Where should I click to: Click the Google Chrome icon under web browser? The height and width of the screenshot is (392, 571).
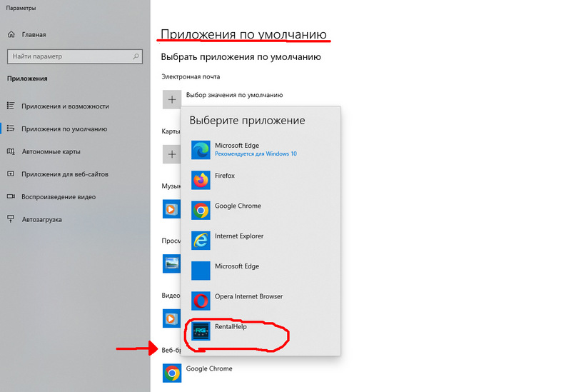pyautogui.click(x=171, y=373)
